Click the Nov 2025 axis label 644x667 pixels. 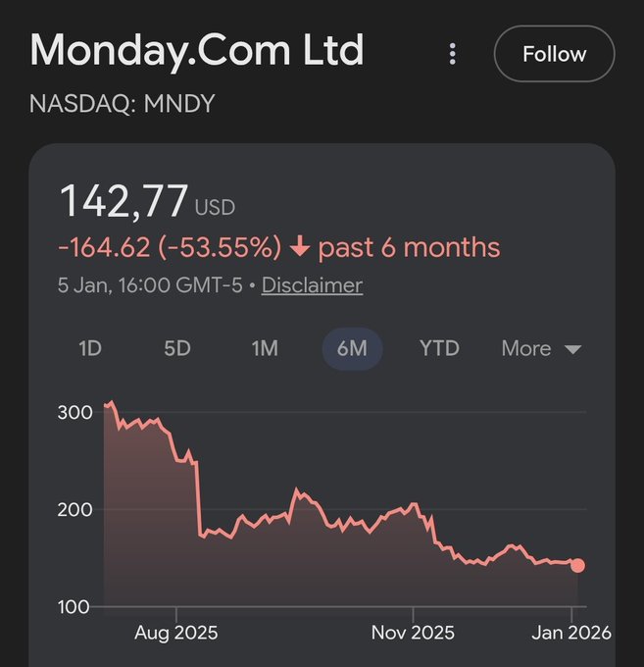(x=413, y=633)
